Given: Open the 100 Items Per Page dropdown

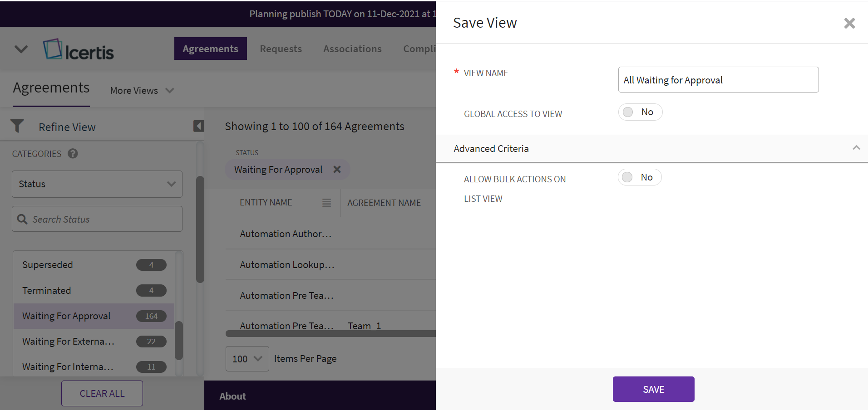Looking at the screenshot, I should pyautogui.click(x=247, y=359).
